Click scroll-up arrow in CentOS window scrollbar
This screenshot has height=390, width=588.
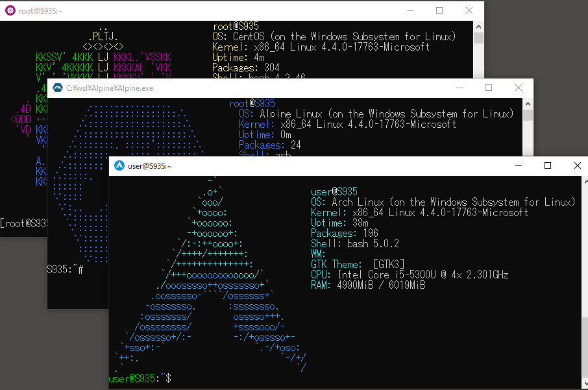478,27
